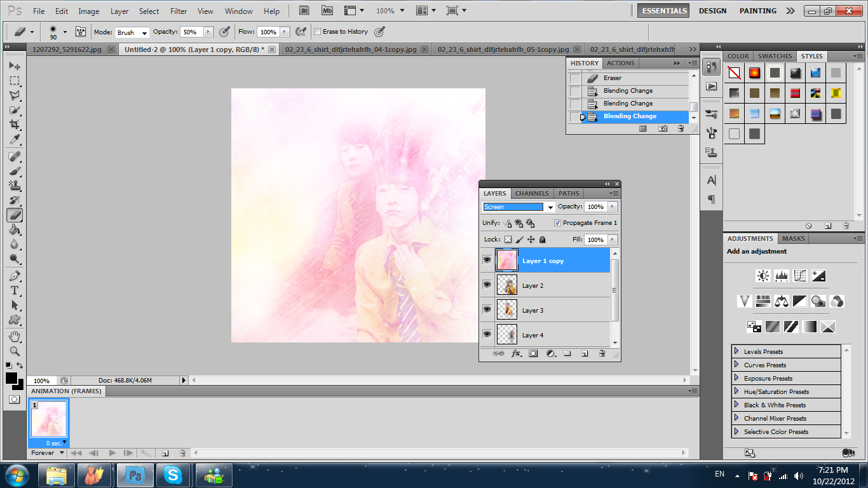Apply the red-orange glow style swatch
Image resolution: width=868 pixels, height=488 pixels.
click(754, 73)
